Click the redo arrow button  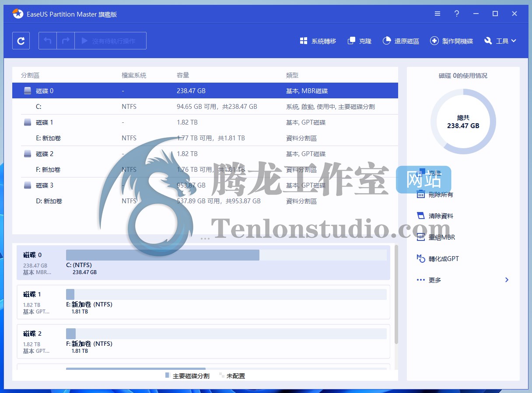pos(66,41)
